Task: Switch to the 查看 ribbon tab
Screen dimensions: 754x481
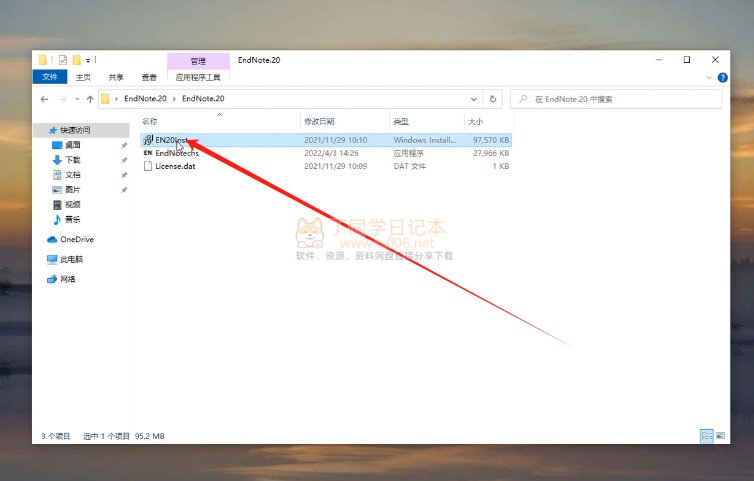Action: pos(148,77)
